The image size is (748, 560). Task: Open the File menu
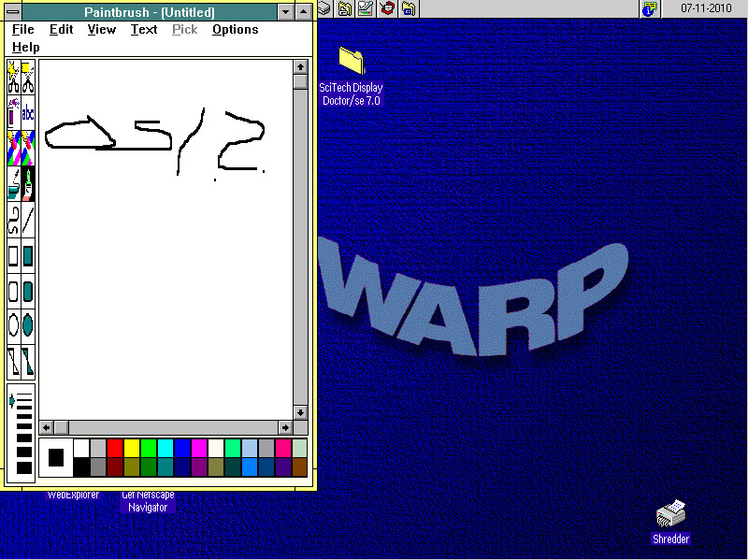(23, 29)
